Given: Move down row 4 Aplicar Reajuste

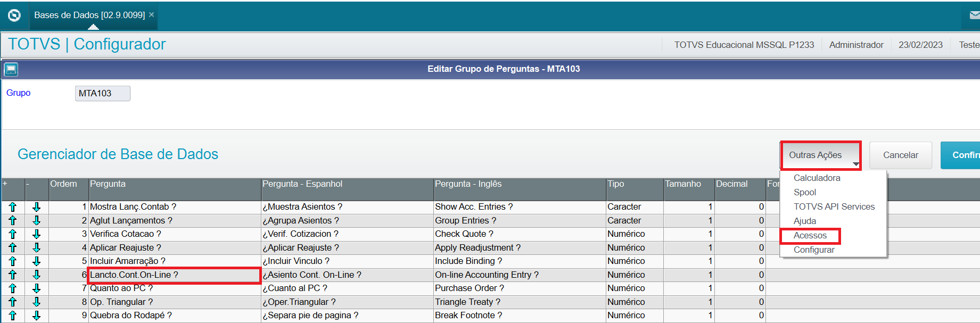Looking at the screenshot, I should tap(37, 247).
